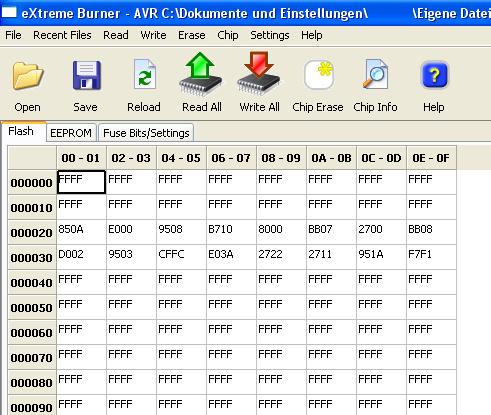Click the 08 - 09 column header
The width and height of the screenshot is (491, 415).
tap(281, 158)
